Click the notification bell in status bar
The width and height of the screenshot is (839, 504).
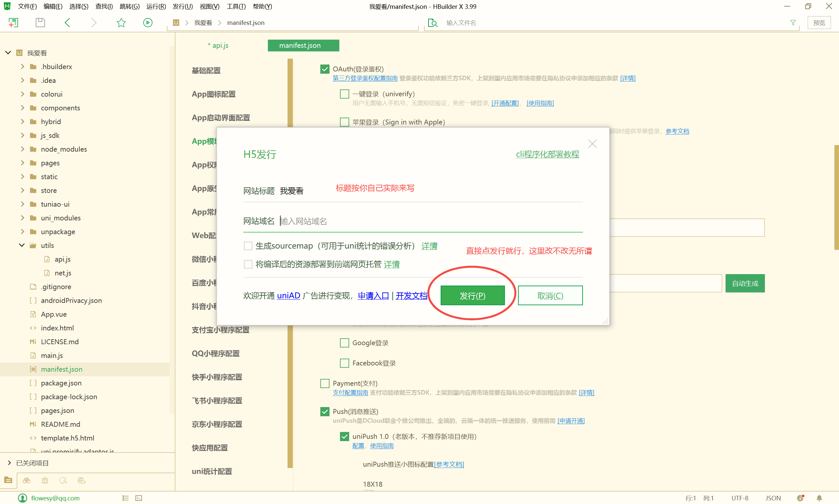pos(819,498)
